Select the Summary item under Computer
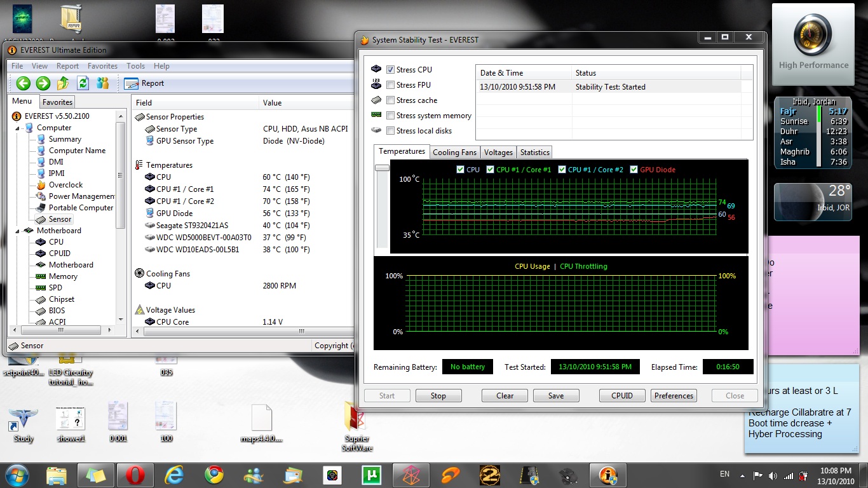This screenshot has width=868, height=488. tap(58, 139)
